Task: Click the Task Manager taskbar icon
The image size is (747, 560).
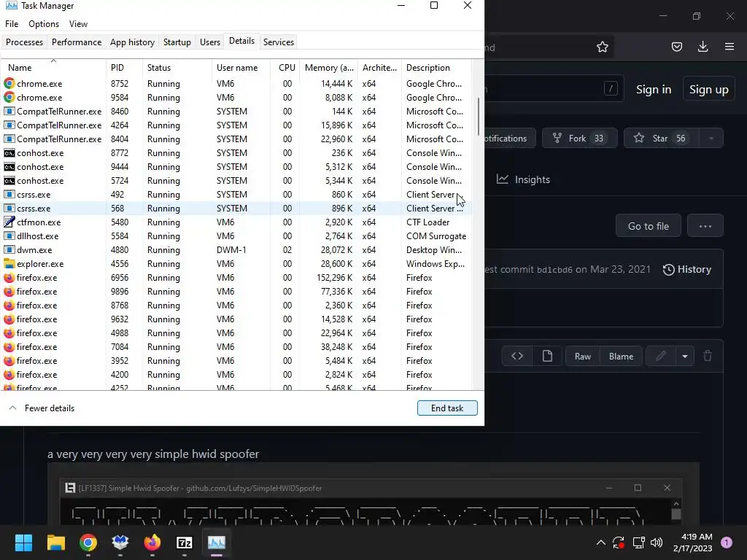Action: (x=216, y=542)
